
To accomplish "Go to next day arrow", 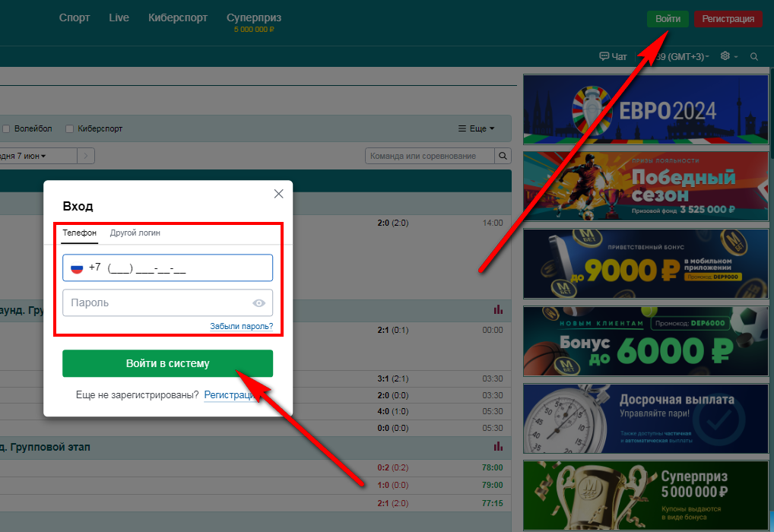I will (x=86, y=156).
